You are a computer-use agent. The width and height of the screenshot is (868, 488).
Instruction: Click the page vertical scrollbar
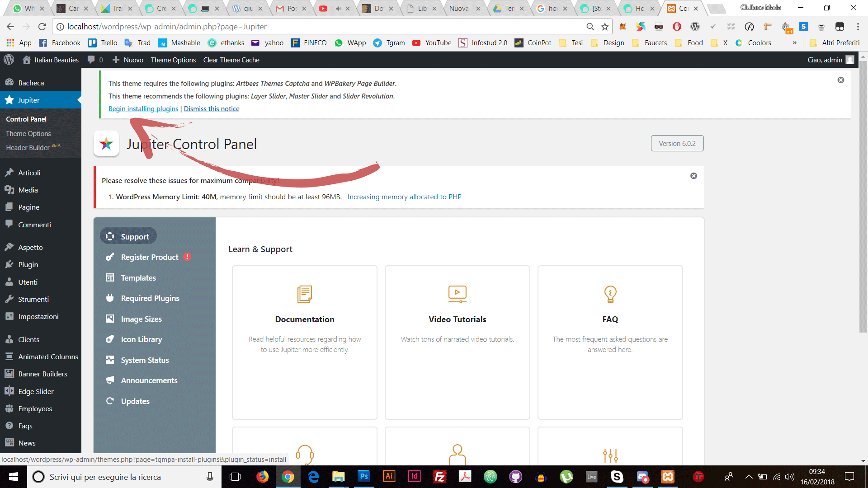(863, 197)
